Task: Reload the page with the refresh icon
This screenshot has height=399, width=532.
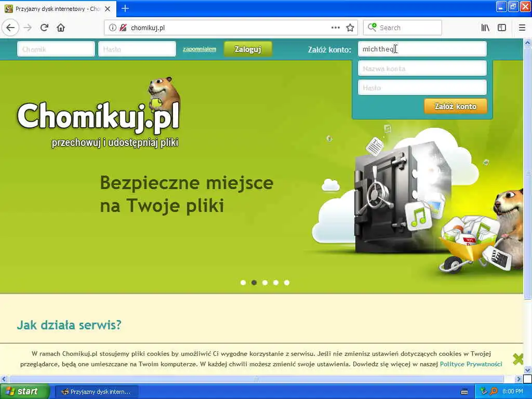Action: pyautogui.click(x=44, y=28)
